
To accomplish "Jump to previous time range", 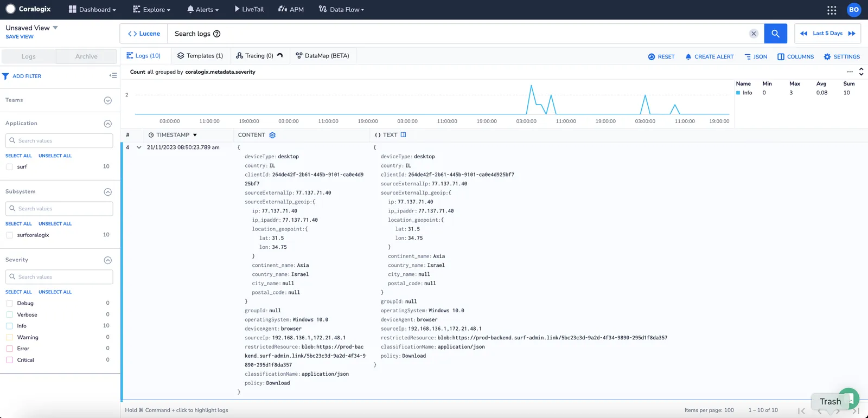I will pyautogui.click(x=803, y=34).
